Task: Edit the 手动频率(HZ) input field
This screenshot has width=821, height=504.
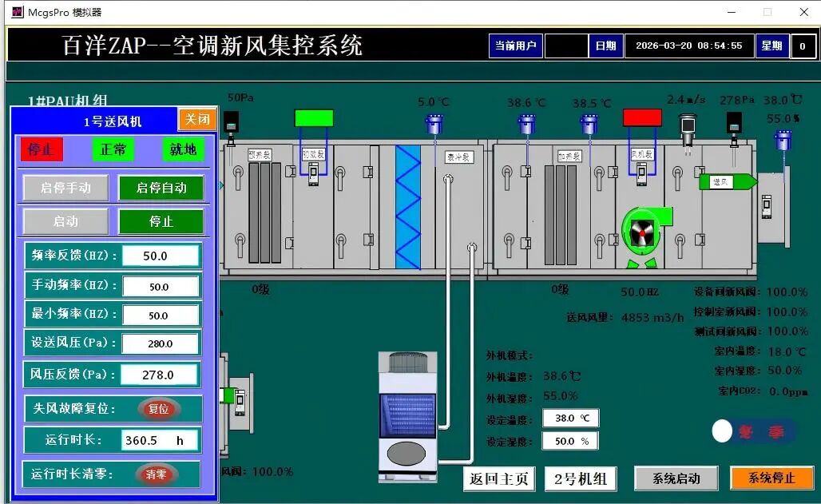Action: pos(161,287)
